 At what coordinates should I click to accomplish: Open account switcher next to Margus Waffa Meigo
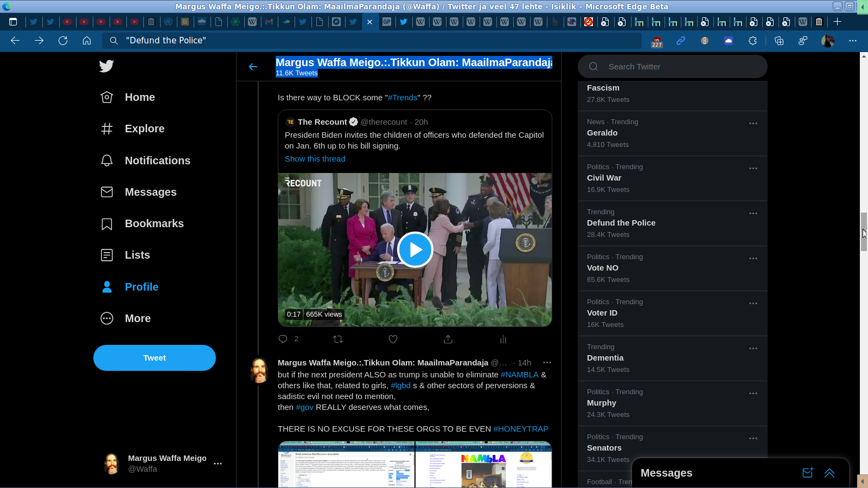(218, 464)
